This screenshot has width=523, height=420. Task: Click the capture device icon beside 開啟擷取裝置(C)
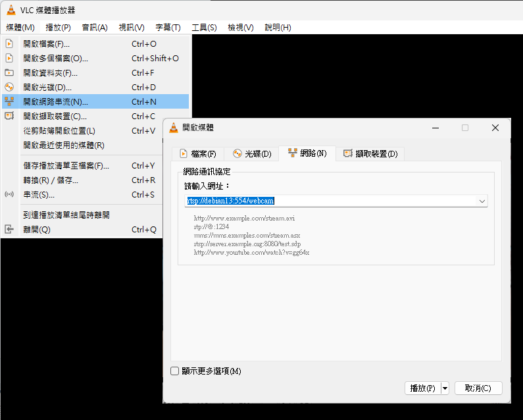[x=9, y=116]
